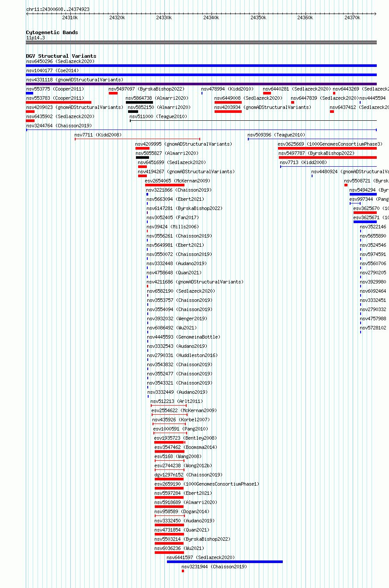
Task: Click nsv6086492 (Wu2021) label
Action: pyautogui.click(x=172, y=328)
